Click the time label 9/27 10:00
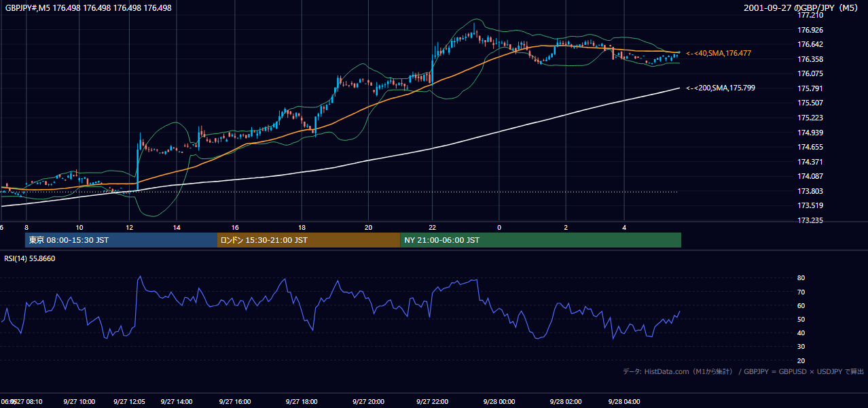Screen dimensions: 868x408 [79, 402]
